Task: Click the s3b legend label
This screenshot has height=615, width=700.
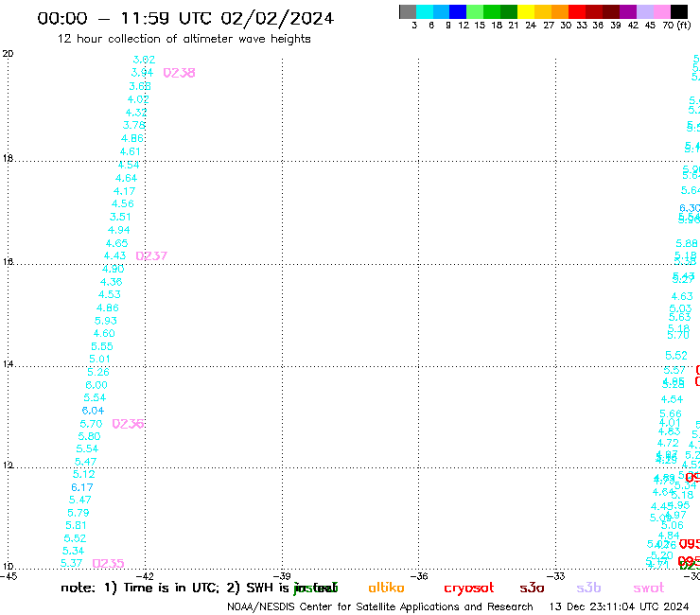Action: (x=588, y=588)
